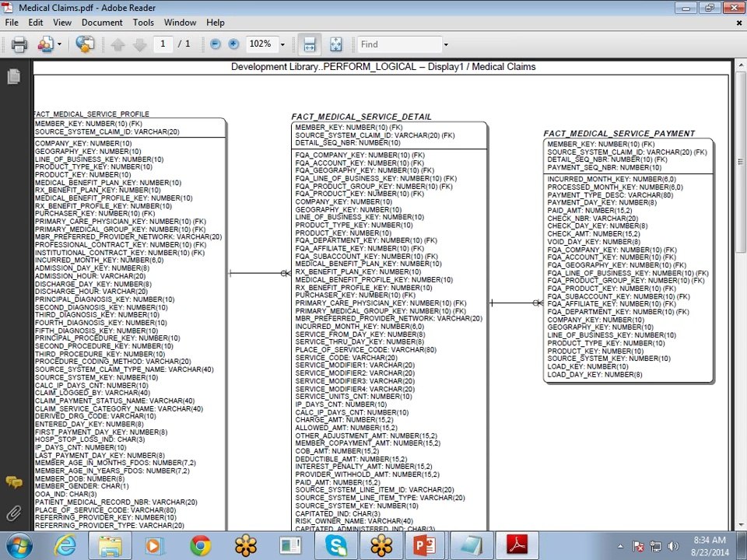This screenshot has height=560, width=747.
Task: Open the Window menu
Action: coord(180,23)
